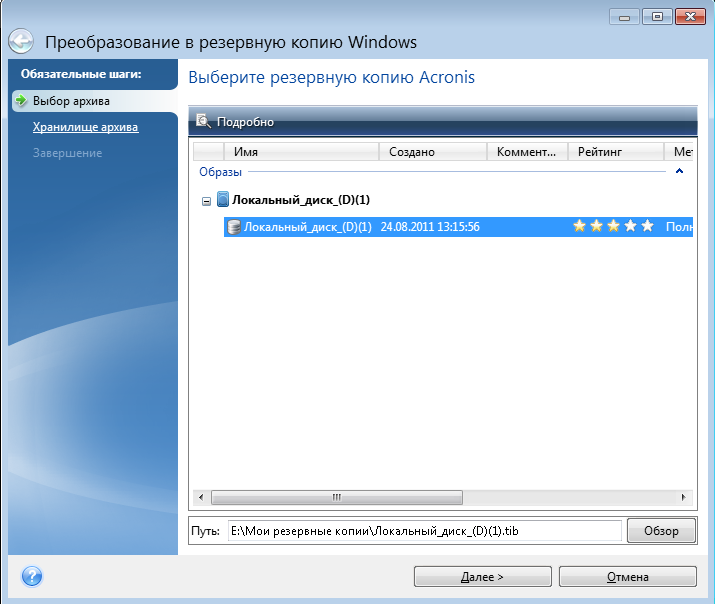The width and height of the screenshot is (715, 604).
Task: Click the blue disk icon for Локальный_диск_(D)(1) group
Action: (x=222, y=200)
